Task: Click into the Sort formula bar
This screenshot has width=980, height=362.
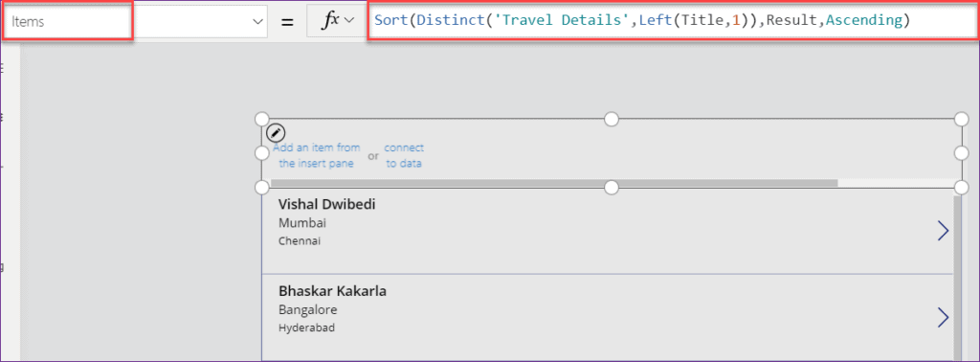Action: coord(673,21)
